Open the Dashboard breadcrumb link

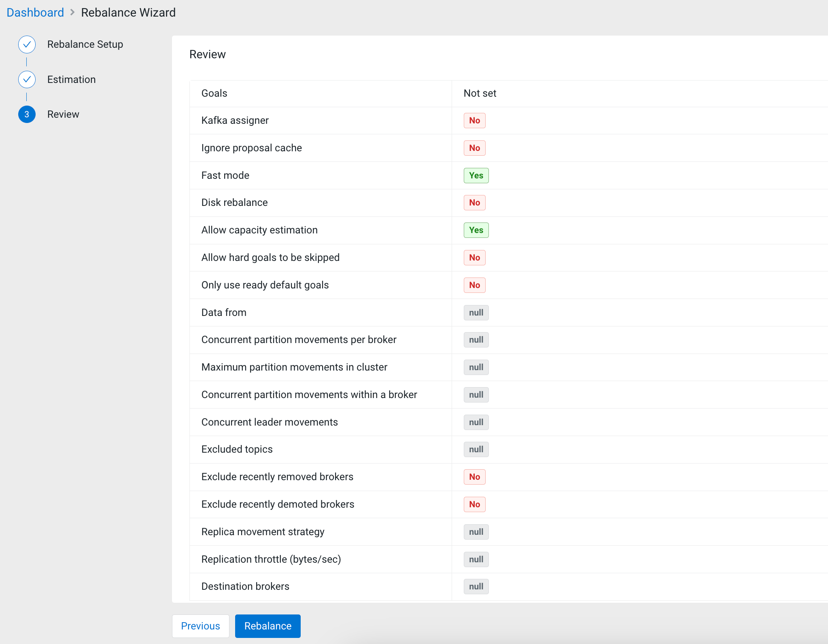[35, 13]
